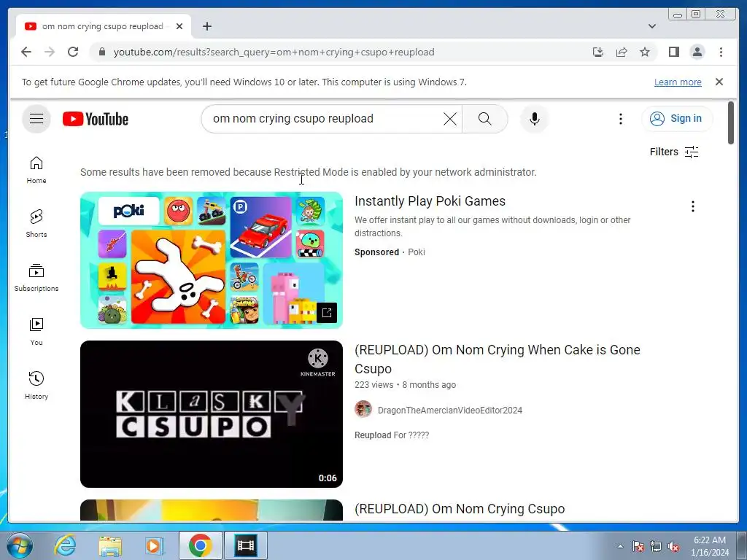Click the network tray icon
Image resolution: width=747 pixels, height=560 pixels.
click(x=656, y=546)
